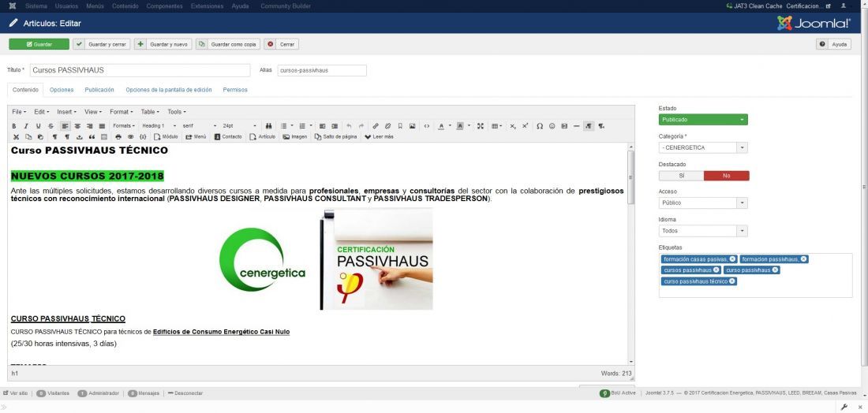The height and width of the screenshot is (413, 868).
Task: Toggle bold formatting in editor
Action: pyautogui.click(x=14, y=126)
